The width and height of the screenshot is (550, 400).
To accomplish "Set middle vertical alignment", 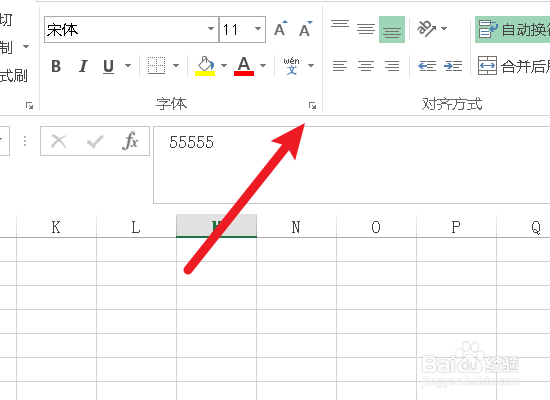I will [366, 29].
